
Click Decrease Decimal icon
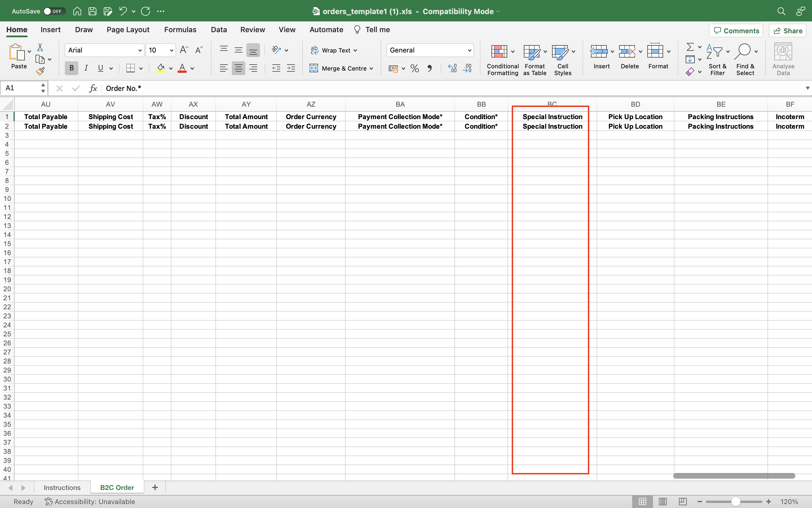point(467,68)
